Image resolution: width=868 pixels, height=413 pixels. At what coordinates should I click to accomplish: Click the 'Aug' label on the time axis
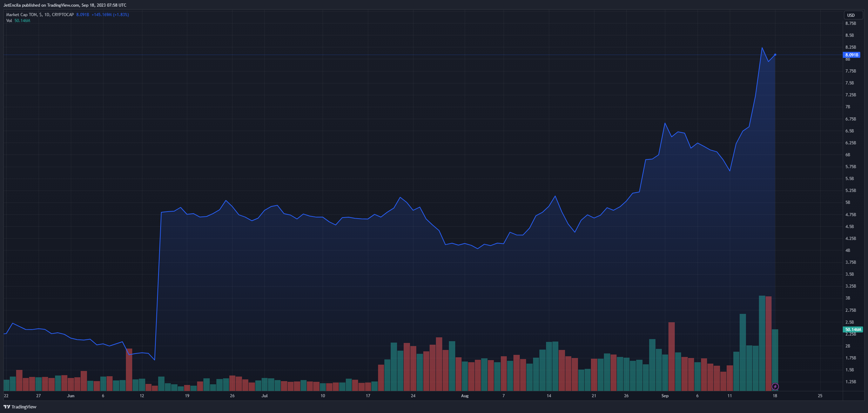tap(465, 396)
